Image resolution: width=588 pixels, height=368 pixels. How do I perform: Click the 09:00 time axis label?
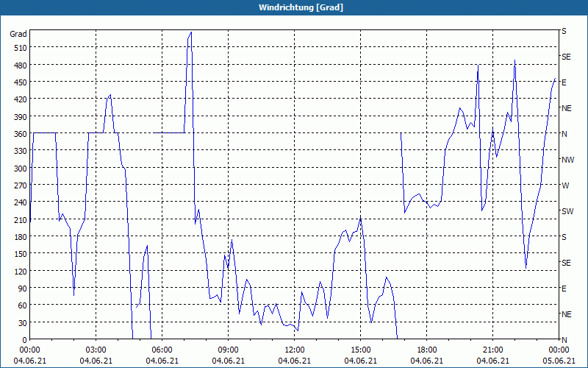[228, 350]
